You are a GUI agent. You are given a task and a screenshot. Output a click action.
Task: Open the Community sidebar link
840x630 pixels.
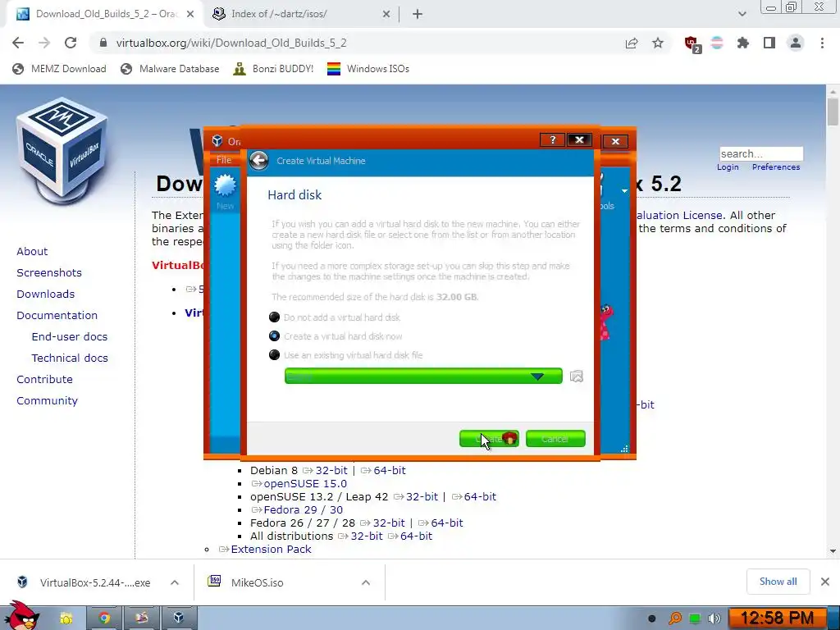(x=47, y=400)
